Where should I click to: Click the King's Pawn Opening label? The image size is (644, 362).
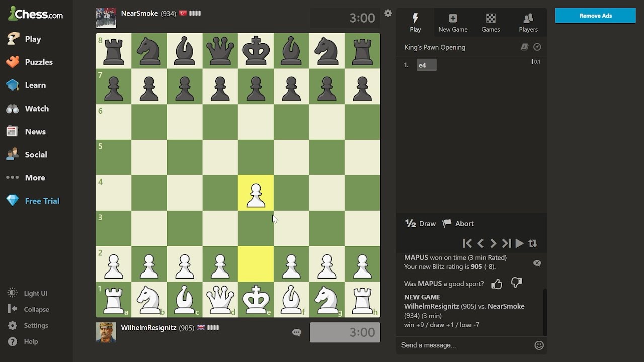tap(435, 47)
